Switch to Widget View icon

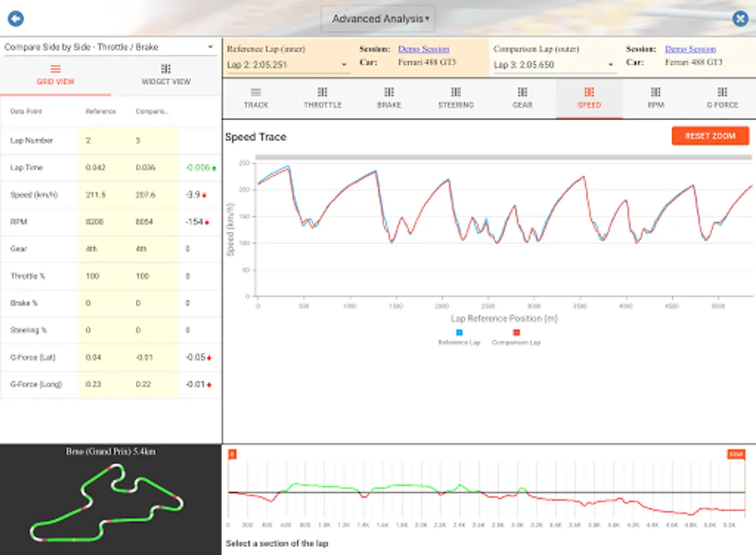pos(166,69)
